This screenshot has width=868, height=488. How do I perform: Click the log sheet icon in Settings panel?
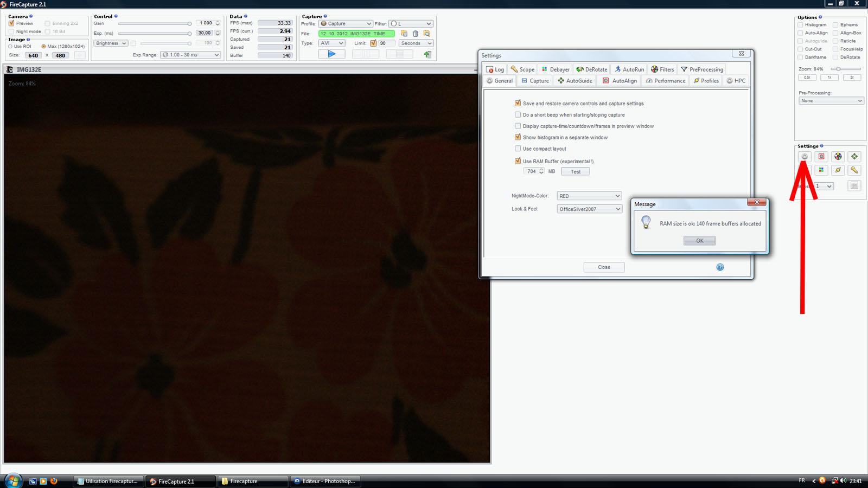[854, 185]
